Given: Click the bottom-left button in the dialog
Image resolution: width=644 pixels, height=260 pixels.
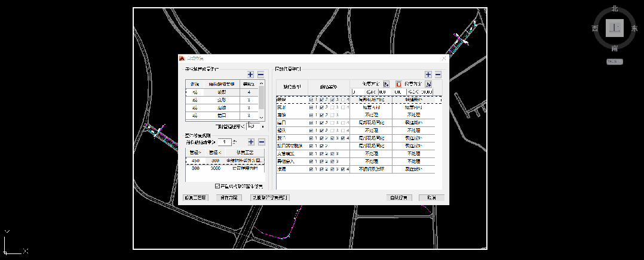Looking at the screenshot, I should click(x=195, y=197).
